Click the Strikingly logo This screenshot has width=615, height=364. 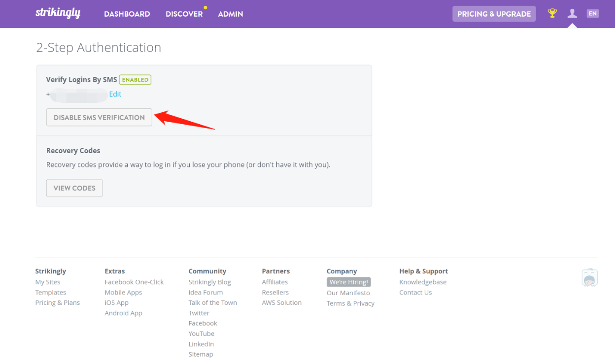(58, 13)
